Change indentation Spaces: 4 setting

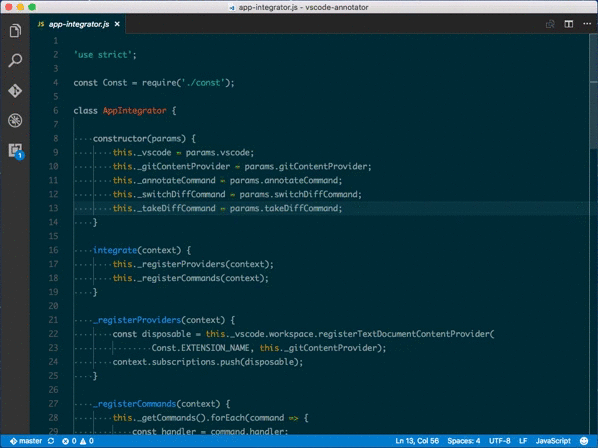463,441
